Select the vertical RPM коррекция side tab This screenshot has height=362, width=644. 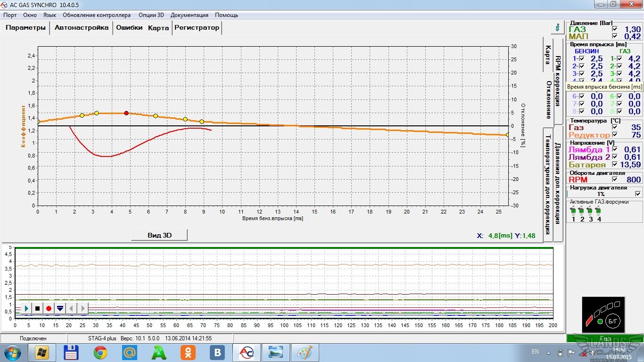click(558, 81)
